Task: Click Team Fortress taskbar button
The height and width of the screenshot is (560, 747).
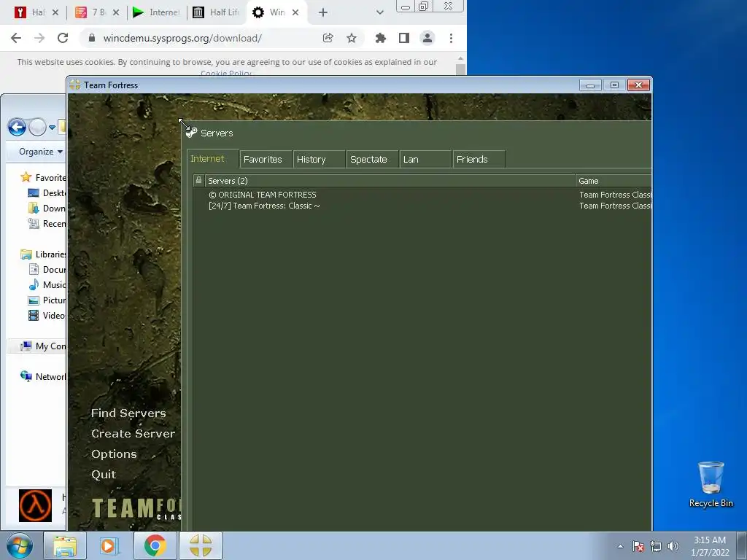Action: pos(200,545)
